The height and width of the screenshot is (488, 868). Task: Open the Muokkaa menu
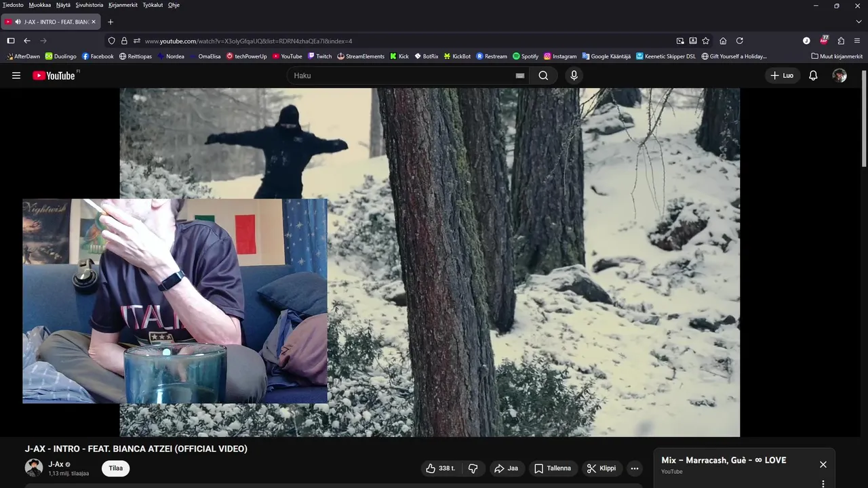tap(40, 5)
